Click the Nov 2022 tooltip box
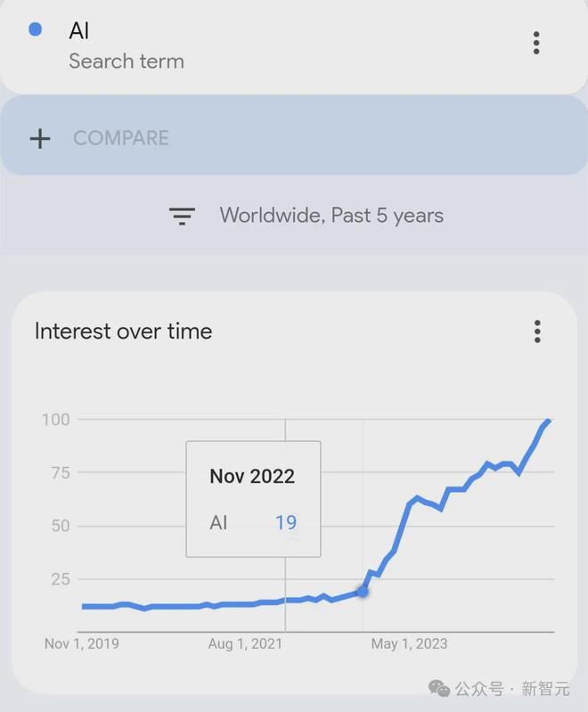This screenshot has width=588, height=712. (253, 499)
